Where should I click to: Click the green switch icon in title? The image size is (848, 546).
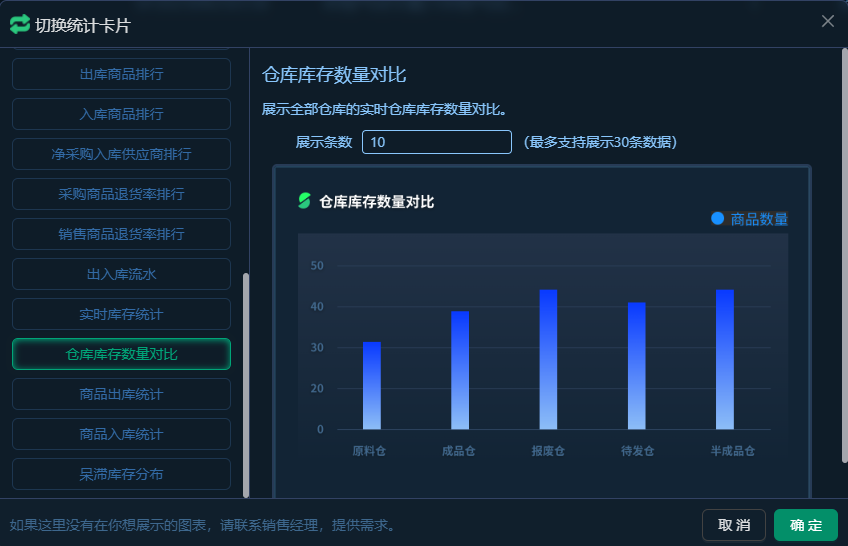20,24
